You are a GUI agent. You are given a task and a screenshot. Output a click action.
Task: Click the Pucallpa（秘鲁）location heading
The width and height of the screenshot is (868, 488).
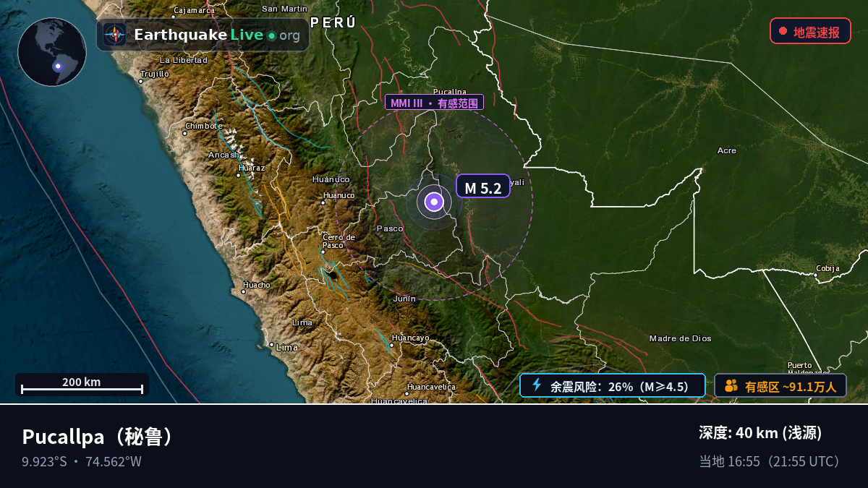click(99, 437)
